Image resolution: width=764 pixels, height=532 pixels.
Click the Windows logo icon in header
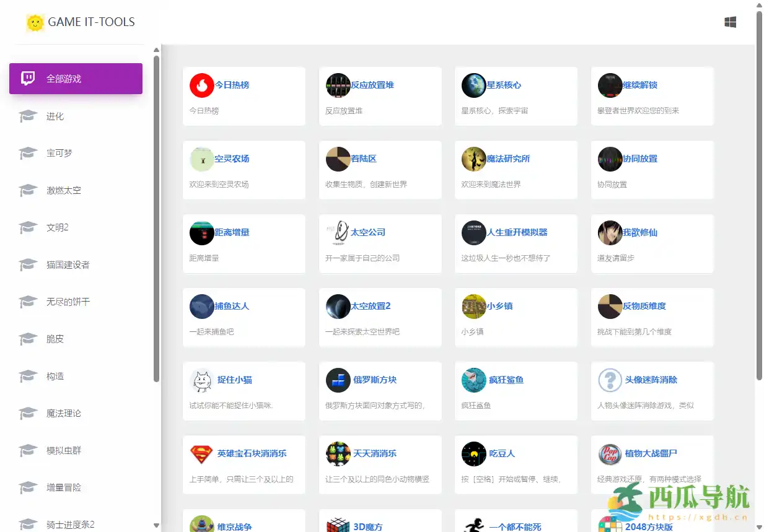[x=731, y=22]
